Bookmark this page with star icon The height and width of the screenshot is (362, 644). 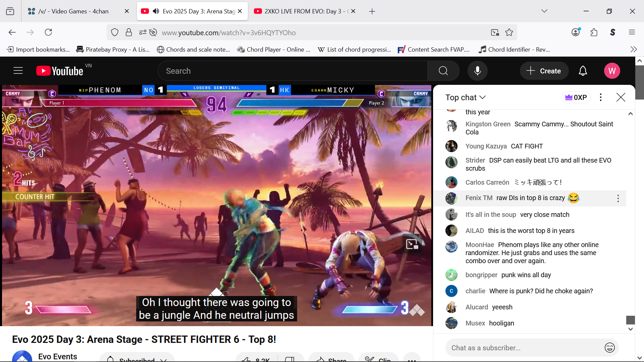pyautogui.click(x=509, y=33)
